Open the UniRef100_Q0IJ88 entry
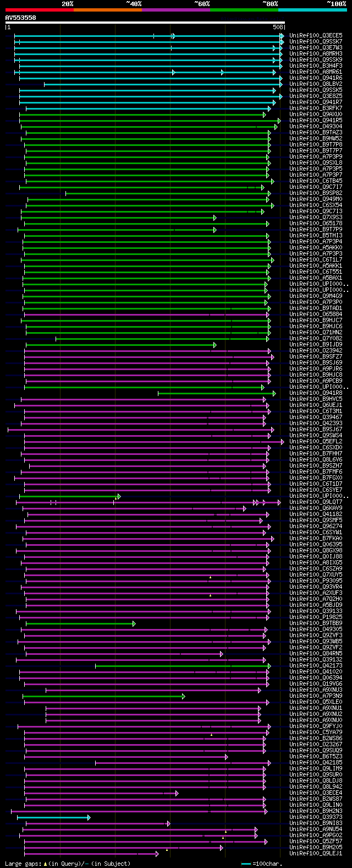 [x=316, y=557]
